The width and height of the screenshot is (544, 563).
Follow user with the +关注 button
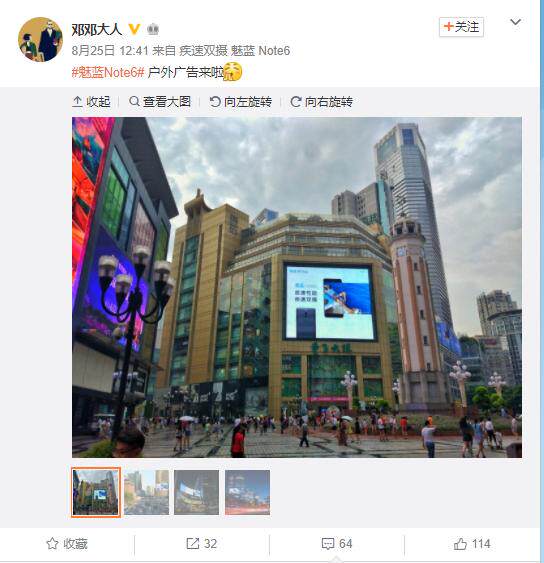[x=461, y=27]
